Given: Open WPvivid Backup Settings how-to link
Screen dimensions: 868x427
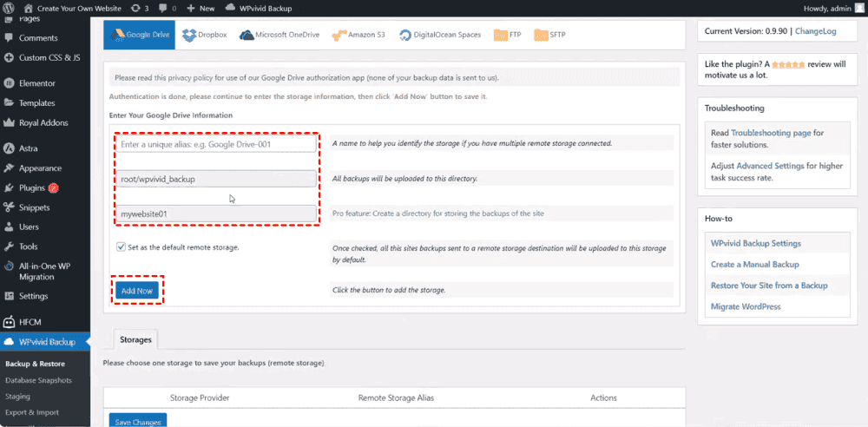Looking at the screenshot, I should [756, 243].
